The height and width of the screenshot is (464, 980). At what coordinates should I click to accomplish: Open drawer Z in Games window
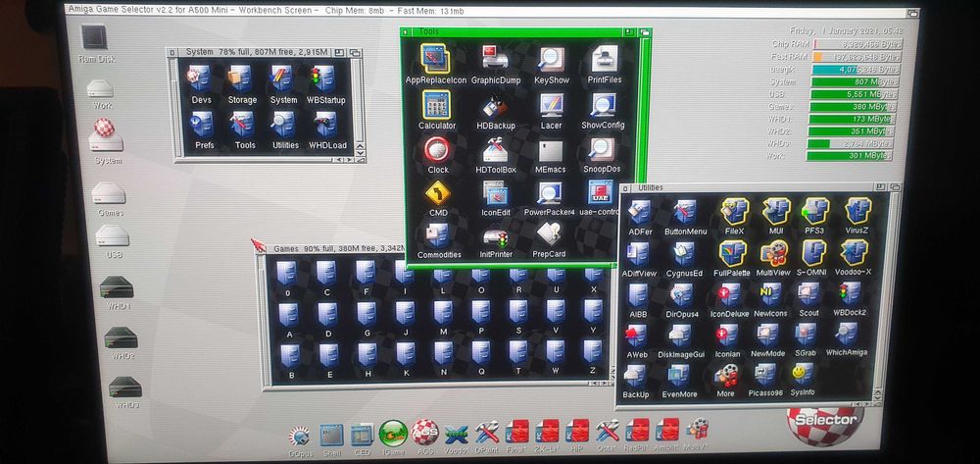592,352
